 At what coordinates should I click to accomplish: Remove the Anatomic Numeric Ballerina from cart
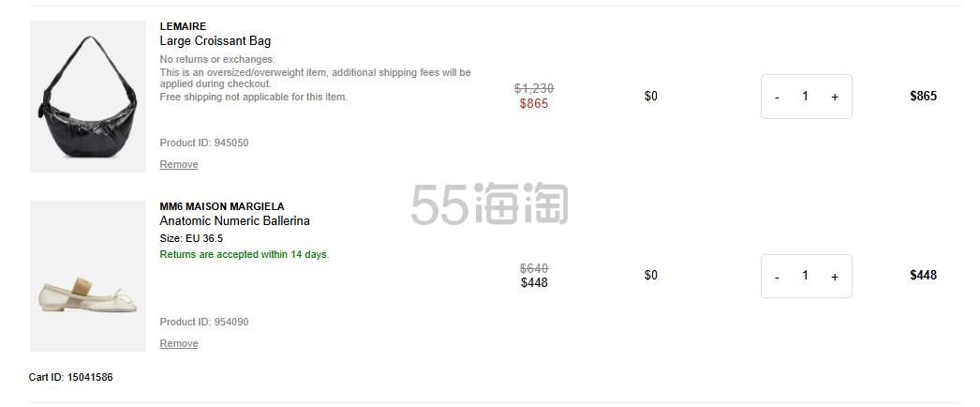coord(179,343)
